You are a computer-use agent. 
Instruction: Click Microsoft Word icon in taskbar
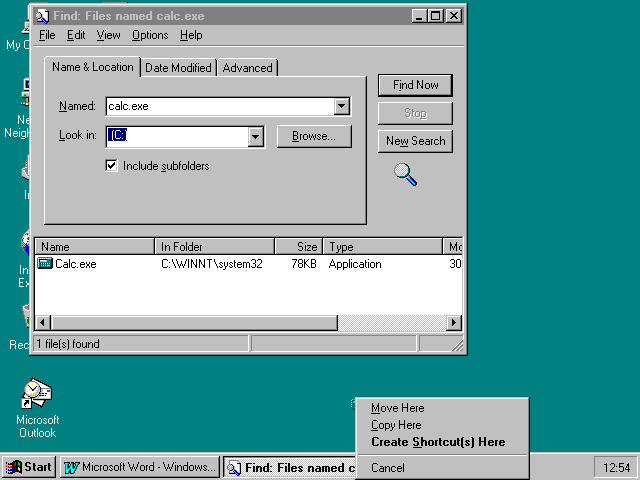pos(71,467)
